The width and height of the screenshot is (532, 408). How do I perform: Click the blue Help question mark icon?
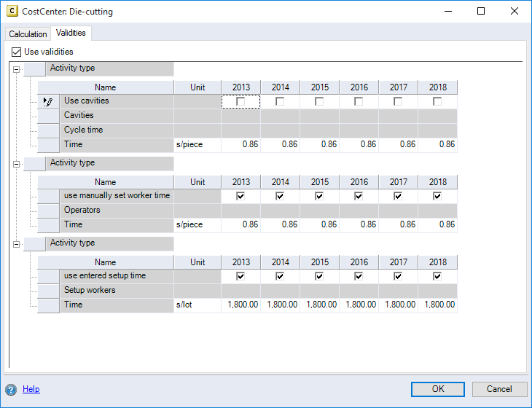(x=11, y=389)
